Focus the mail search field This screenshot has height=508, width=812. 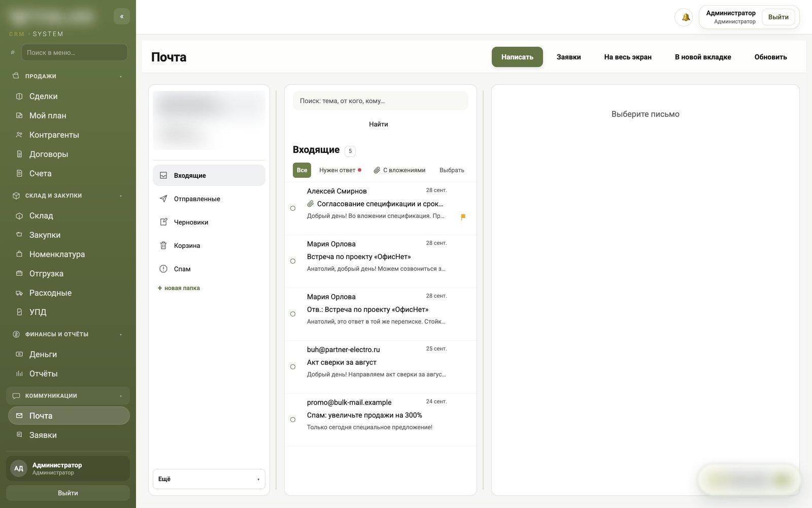[x=381, y=101]
